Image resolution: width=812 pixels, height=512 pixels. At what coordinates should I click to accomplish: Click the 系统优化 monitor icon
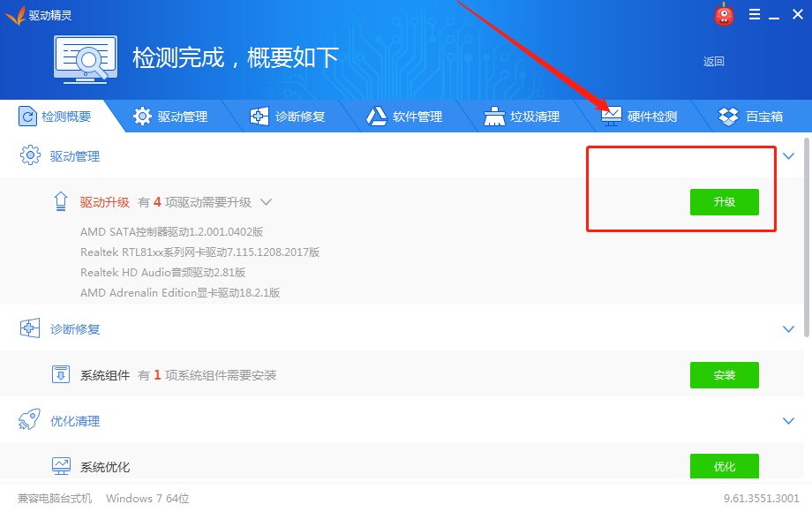59,465
